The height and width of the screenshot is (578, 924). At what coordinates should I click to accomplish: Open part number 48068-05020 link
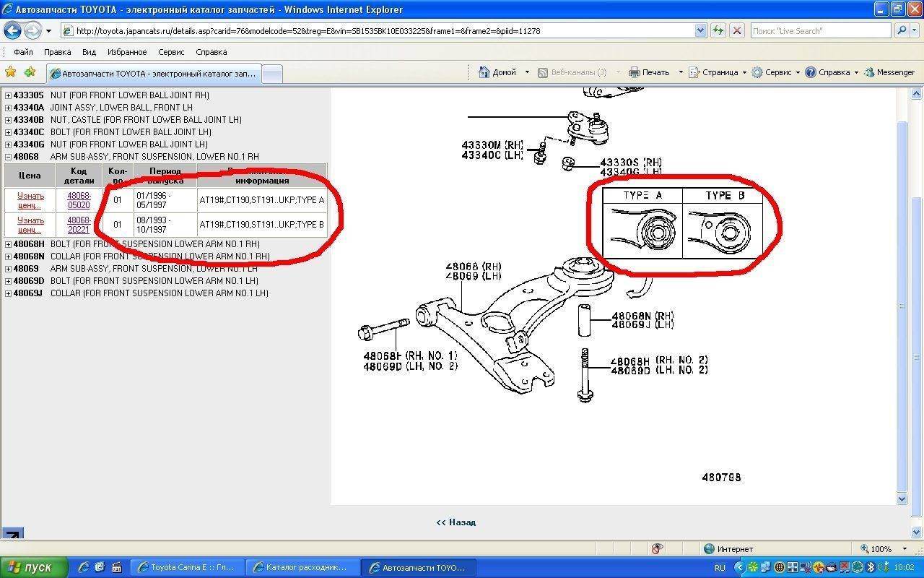pos(79,200)
